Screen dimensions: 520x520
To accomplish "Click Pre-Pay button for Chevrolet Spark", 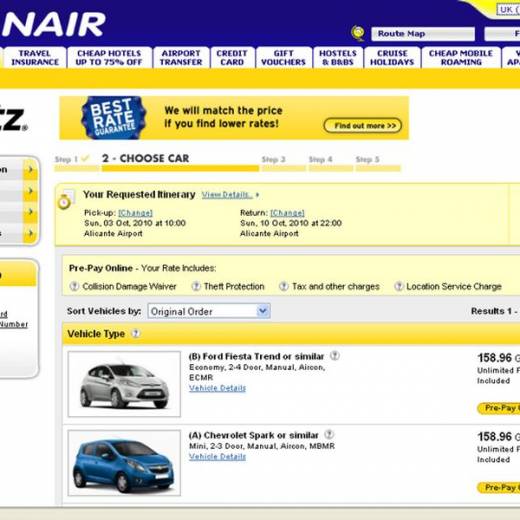I will click(x=499, y=488).
